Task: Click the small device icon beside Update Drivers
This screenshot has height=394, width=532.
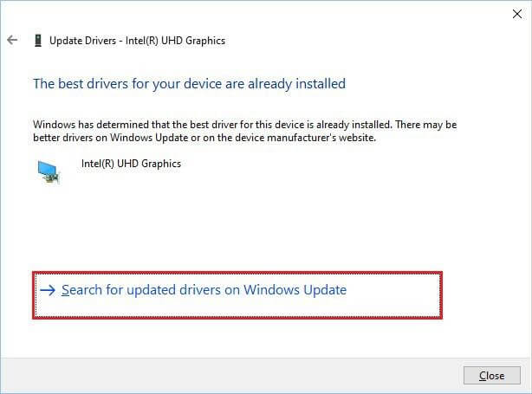Action: click(37, 40)
